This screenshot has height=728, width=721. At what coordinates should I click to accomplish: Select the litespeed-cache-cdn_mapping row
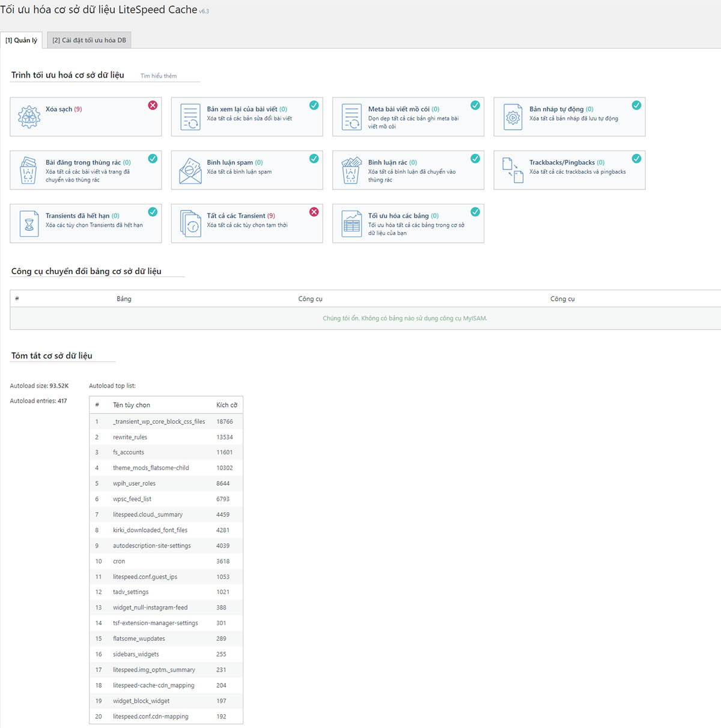pyautogui.click(x=166, y=685)
